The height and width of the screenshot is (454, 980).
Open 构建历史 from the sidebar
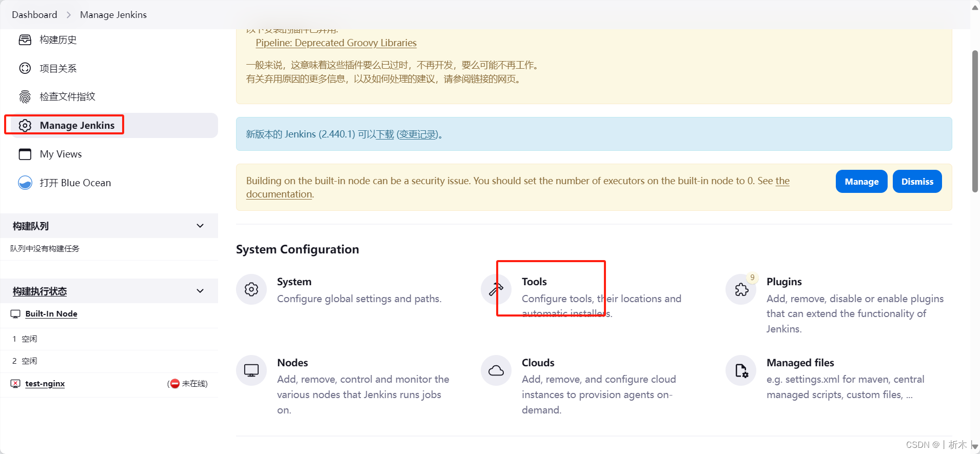(x=58, y=40)
